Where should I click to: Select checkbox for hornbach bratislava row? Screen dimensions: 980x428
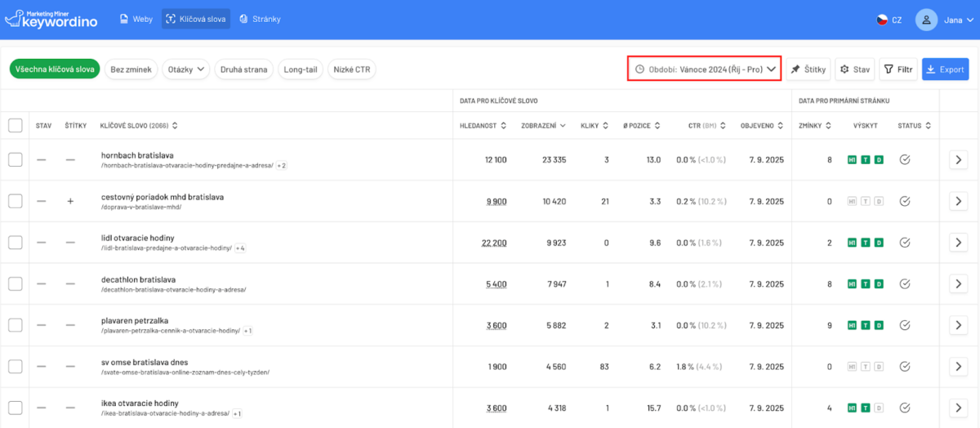tap(15, 160)
